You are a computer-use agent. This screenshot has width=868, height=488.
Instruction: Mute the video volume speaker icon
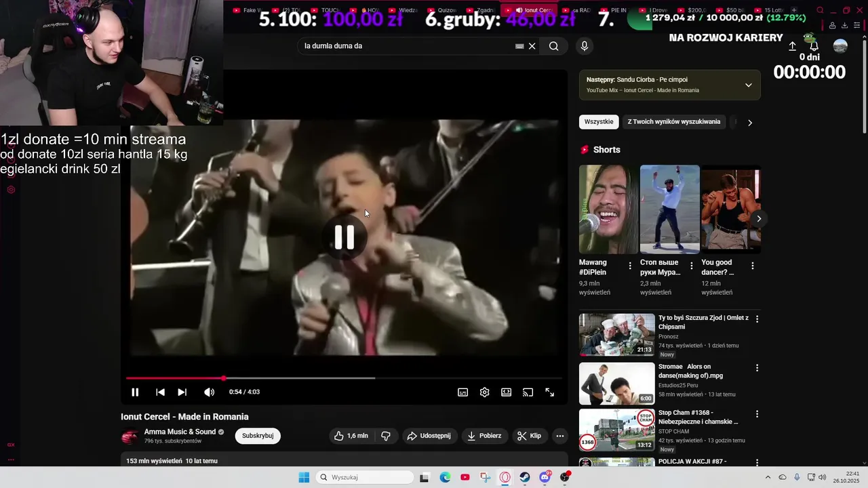click(x=209, y=392)
